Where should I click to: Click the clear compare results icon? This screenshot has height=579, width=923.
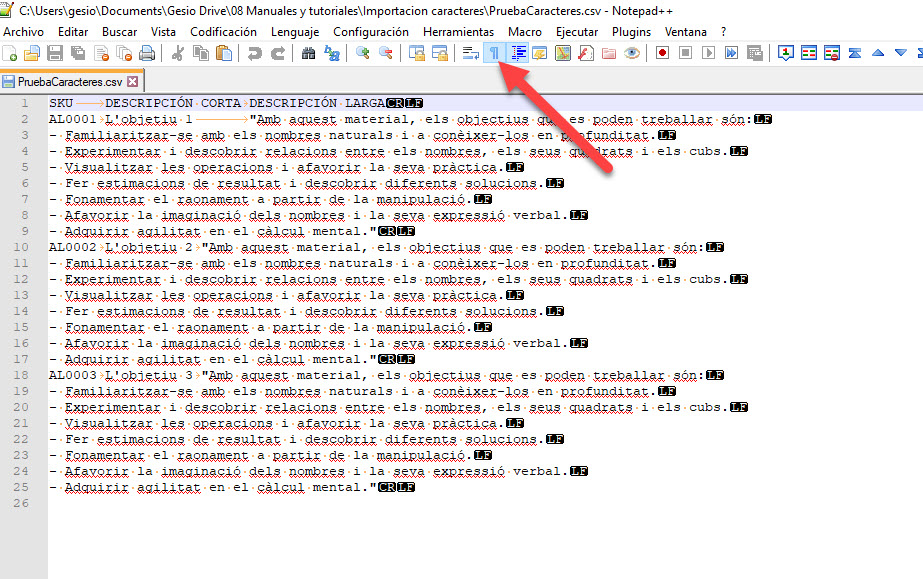click(832, 54)
